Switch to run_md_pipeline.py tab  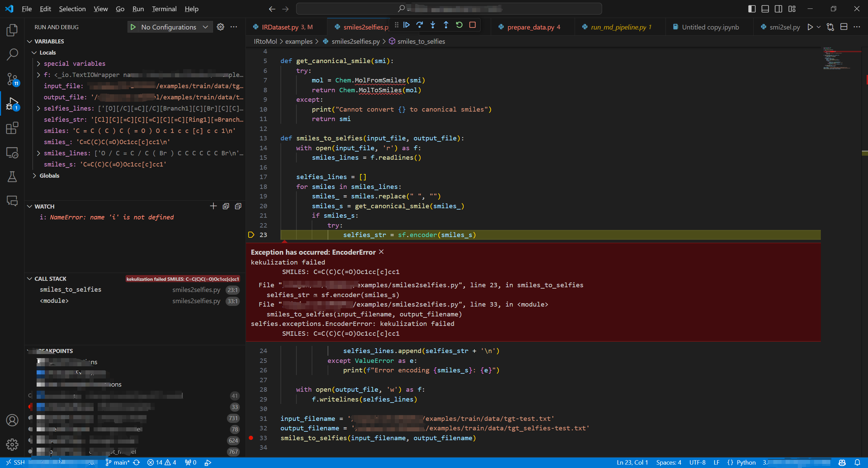(621, 27)
